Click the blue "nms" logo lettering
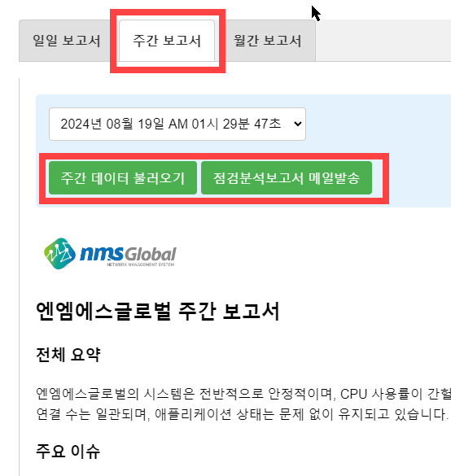Image resolution: width=451 pixels, height=476 pixels. [102, 253]
